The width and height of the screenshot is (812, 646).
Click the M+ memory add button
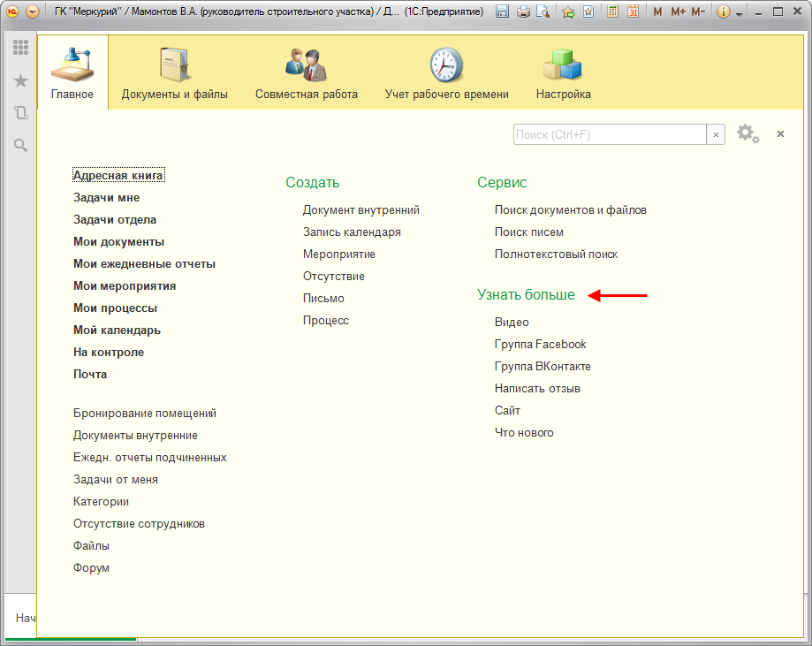pos(678,11)
